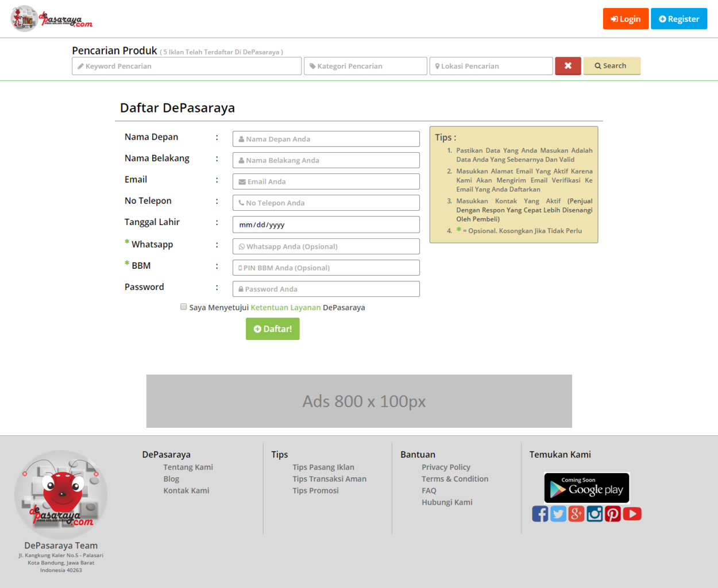Open Privacy Policy footer link

pyautogui.click(x=446, y=467)
